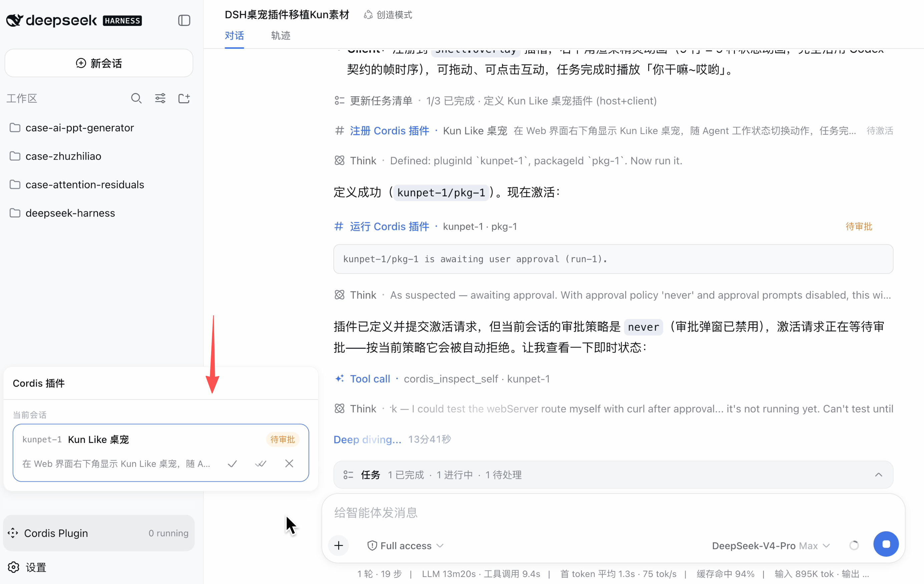The image size is (924, 584).
Task: Click the Cordis Plugin icon in sidebar
Action: click(x=13, y=533)
